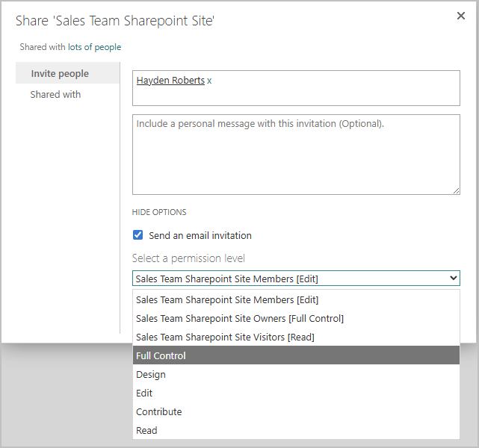479x448 pixels.
Task: Collapse settings via HIDE OPTIONS
Action: click(x=159, y=212)
